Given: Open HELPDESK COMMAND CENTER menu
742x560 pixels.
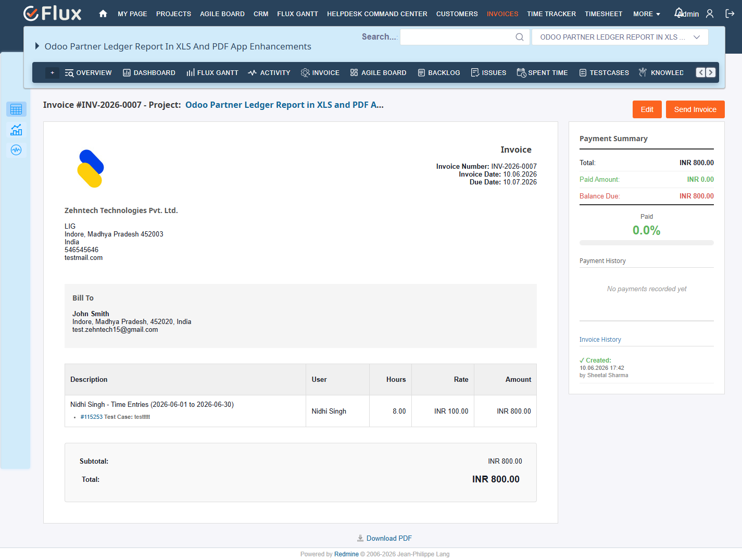Looking at the screenshot, I should (x=377, y=14).
